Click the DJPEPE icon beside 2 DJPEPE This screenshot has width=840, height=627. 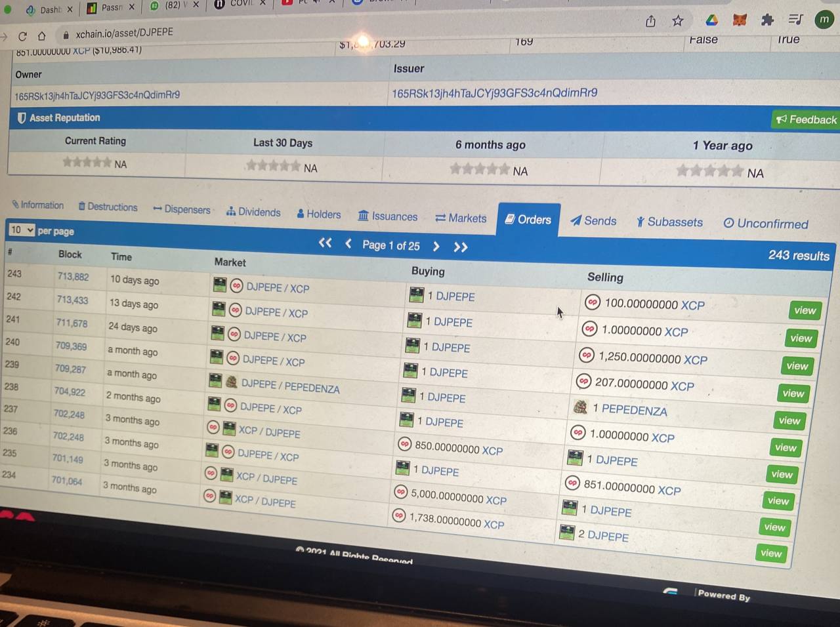(567, 532)
